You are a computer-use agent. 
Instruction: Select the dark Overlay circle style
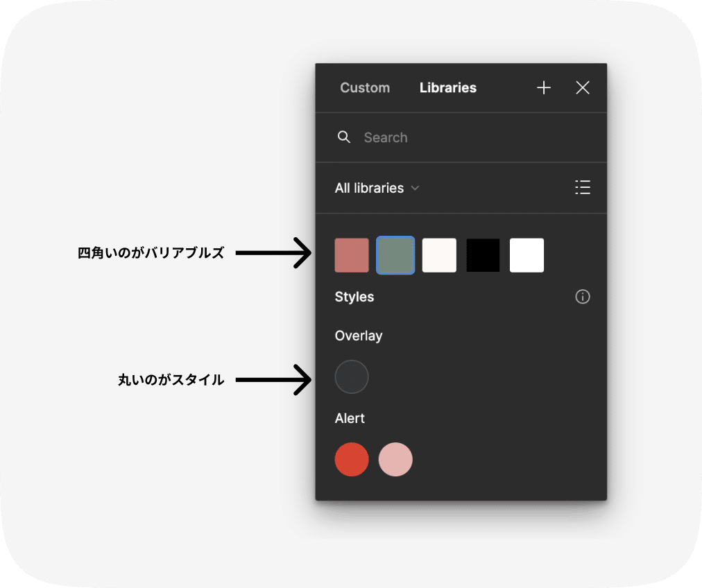(352, 377)
